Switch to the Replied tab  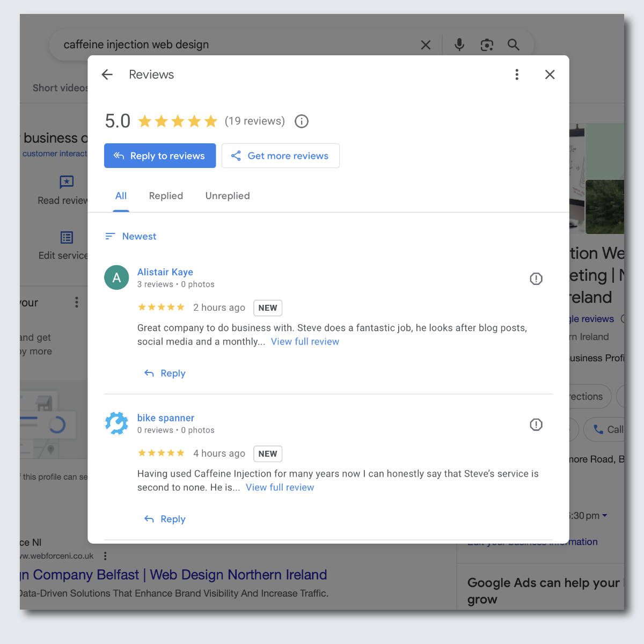(166, 196)
